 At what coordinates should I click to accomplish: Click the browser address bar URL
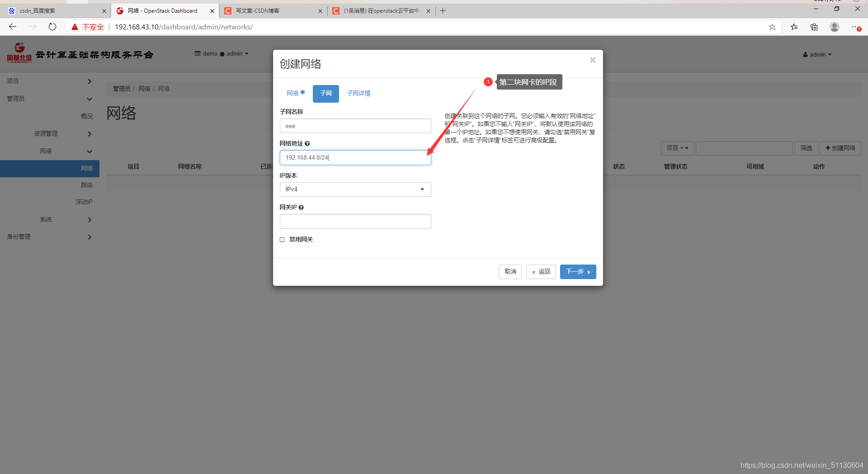point(184,27)
